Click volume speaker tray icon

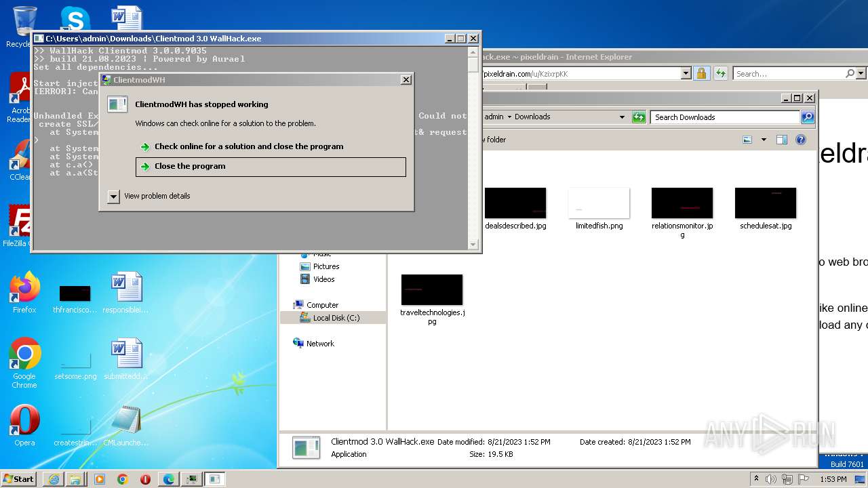(x=770, y=479)
